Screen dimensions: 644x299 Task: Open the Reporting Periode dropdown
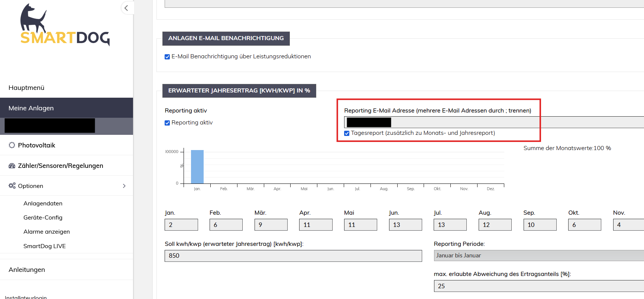[538, 256]
